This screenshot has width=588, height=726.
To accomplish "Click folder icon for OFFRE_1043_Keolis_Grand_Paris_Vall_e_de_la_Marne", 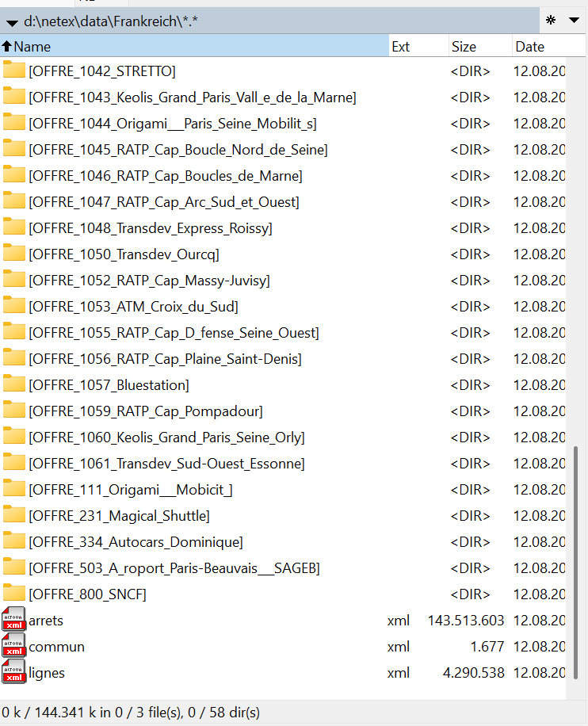I will pos(14,96).
